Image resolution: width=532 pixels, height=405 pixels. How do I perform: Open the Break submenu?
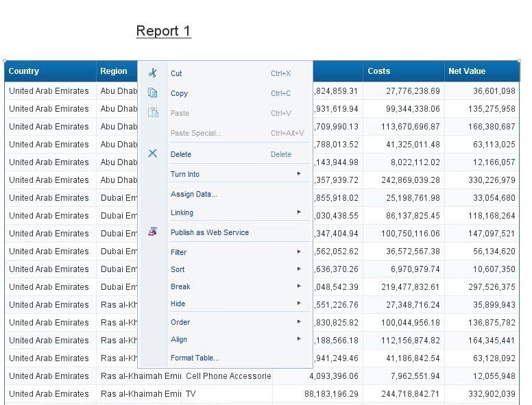click(180, 286)
